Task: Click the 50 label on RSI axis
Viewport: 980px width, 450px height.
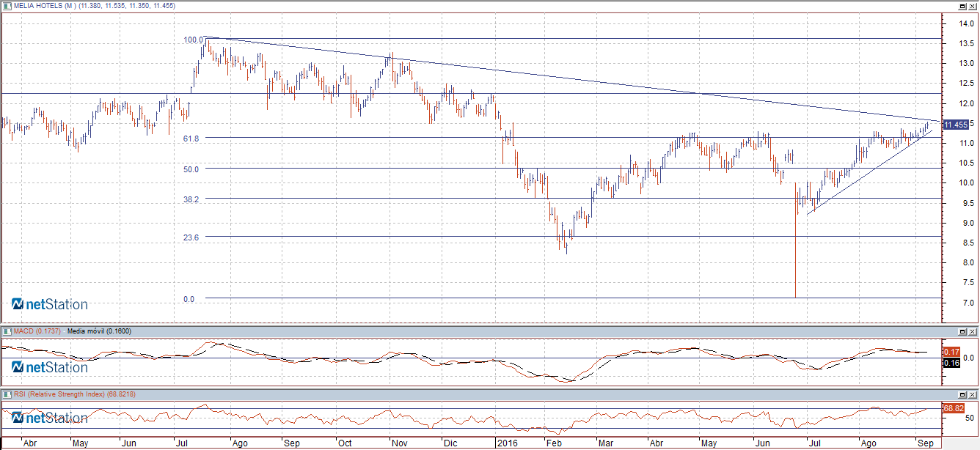Action: pyautogui.click(x=969, y=418)
